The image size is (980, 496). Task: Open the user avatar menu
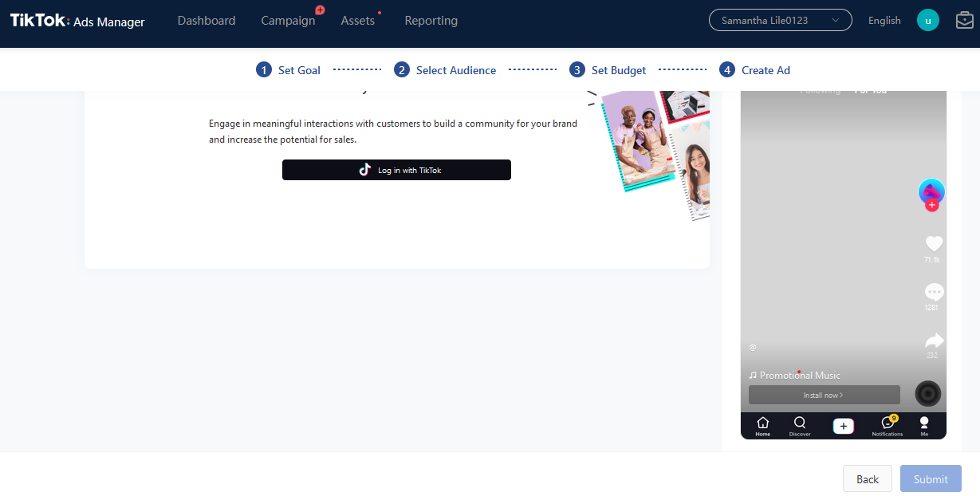pyautogui.click(x=928, y=21)
